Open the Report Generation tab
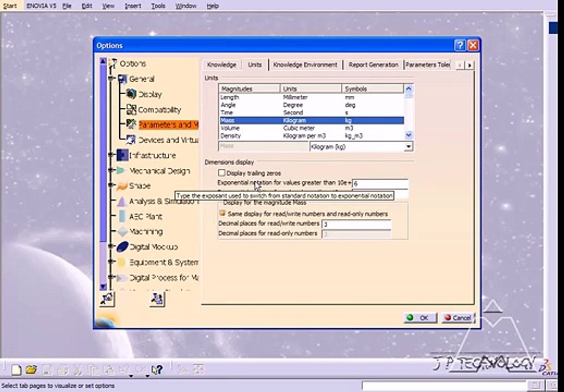This screenshot has width=564, height=392. (x=373, y=65)
